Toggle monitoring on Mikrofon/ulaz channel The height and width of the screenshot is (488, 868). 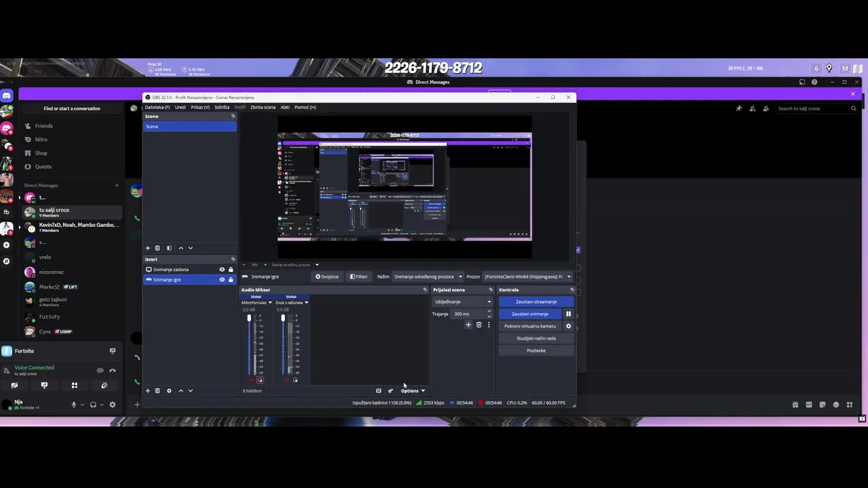click(x=260, y=380)
